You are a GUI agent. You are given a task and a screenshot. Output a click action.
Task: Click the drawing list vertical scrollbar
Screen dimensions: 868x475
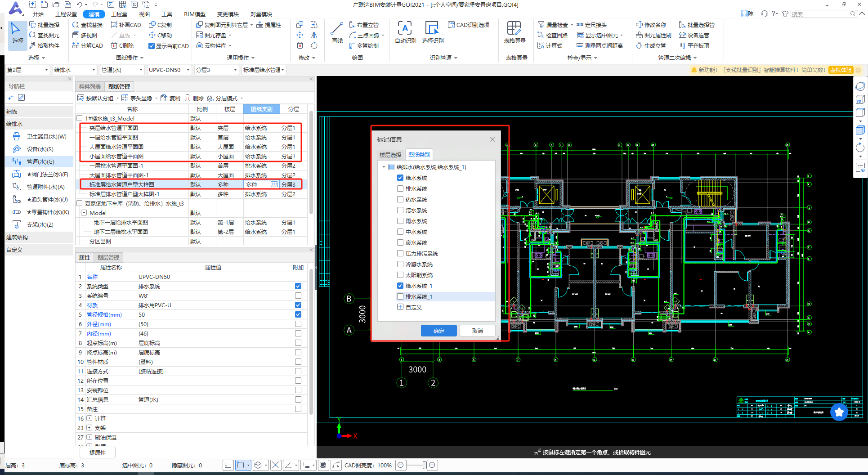311,162
